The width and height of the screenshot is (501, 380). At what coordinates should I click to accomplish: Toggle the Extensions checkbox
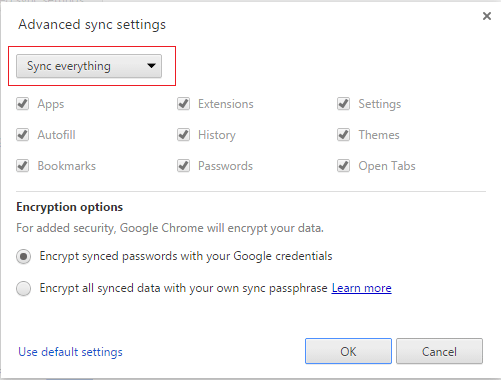pos(183,104)
